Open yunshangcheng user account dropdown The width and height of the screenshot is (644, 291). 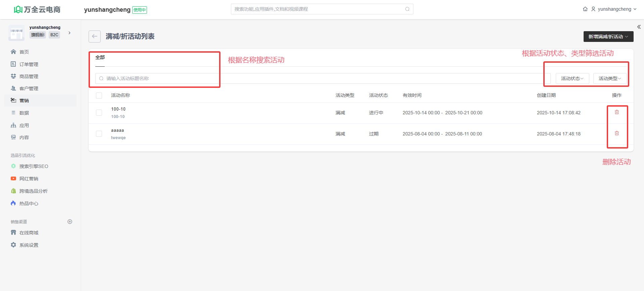(x=614, y=9)
